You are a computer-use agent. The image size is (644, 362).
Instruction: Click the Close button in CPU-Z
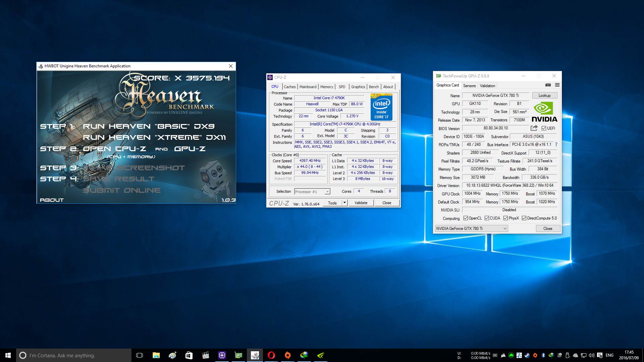tap(387, 203)
